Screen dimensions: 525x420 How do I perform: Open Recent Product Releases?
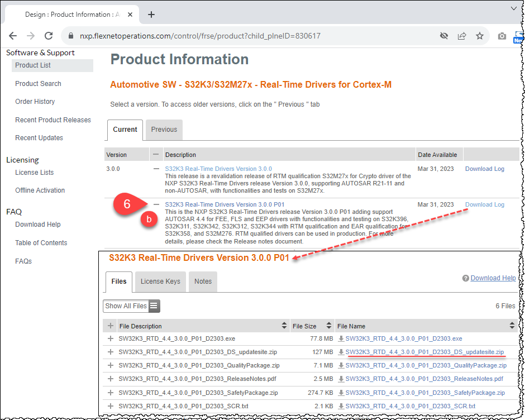pos(53,120)
